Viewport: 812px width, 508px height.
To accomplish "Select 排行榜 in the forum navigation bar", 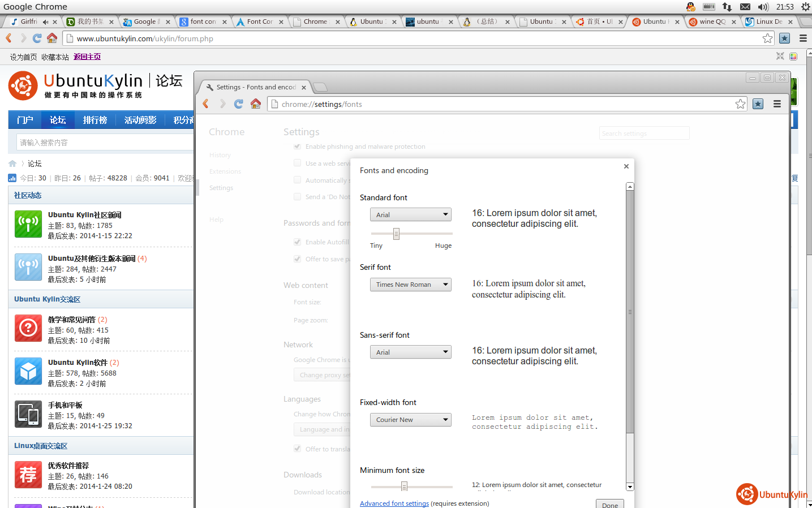I will [x=95, y=120].
